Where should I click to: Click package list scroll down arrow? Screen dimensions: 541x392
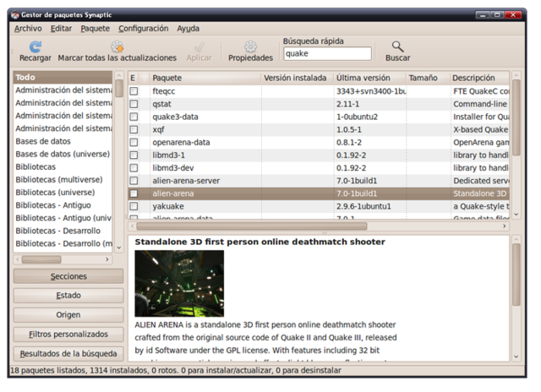pyautogui.click(x=516, y=215)
